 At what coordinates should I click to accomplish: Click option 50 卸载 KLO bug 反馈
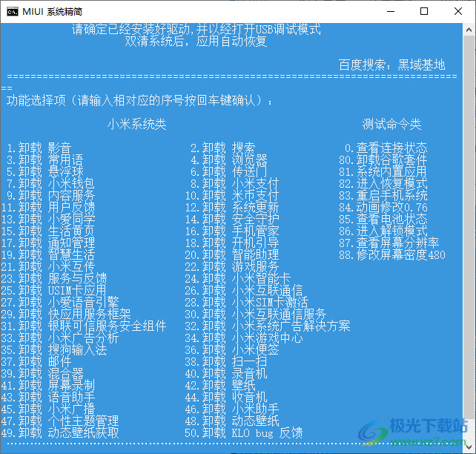244,432
